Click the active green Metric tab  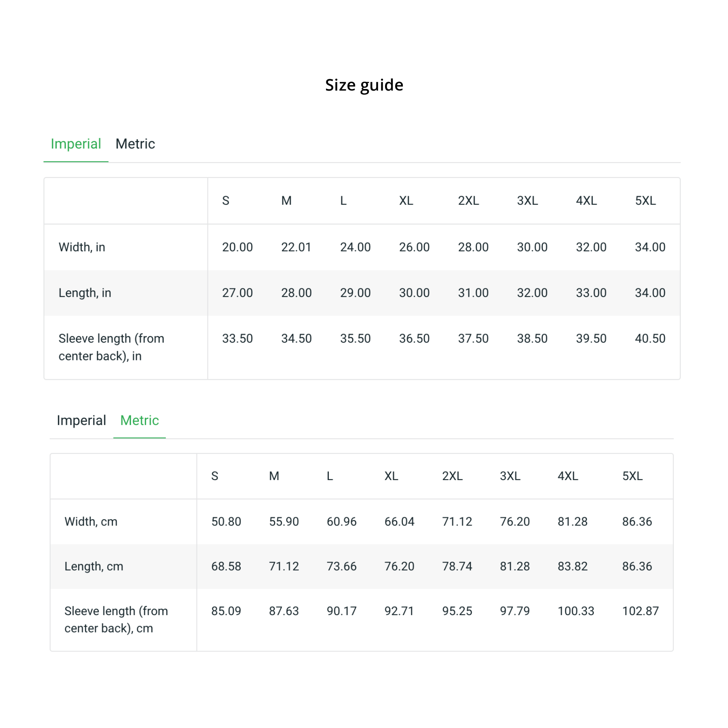click(x=140, y=421)
